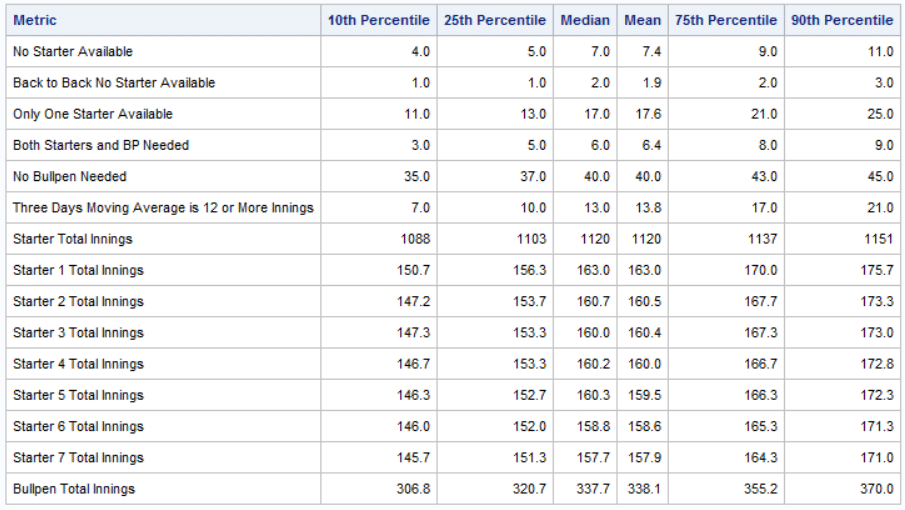Click Starter 7 Total Innings 10th percentile 145.7
Screen dimensions: 905x510
pyautogui.click(x=413, y=457)
